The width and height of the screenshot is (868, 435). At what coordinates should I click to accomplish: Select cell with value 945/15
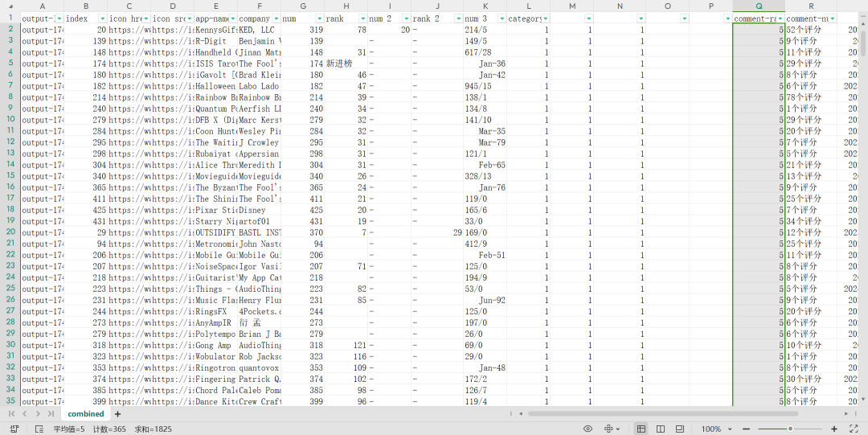(485, 86)
